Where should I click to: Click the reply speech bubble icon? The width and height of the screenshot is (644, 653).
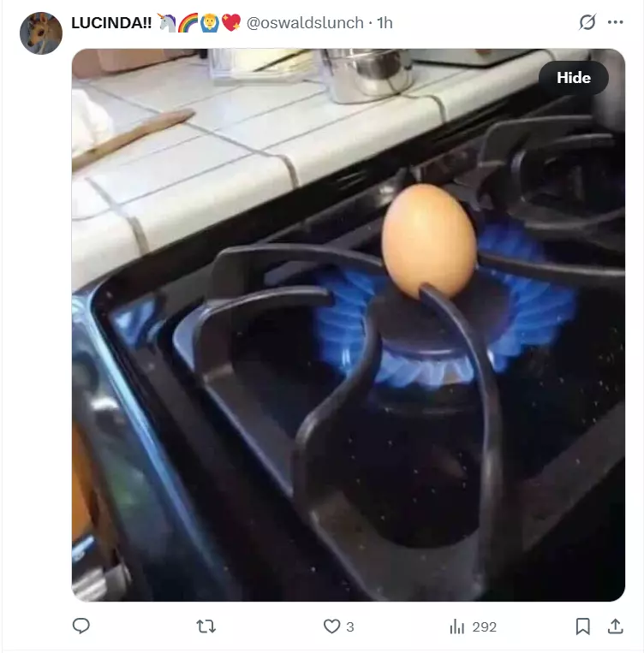pyautogui.click(x=80, y=626)
